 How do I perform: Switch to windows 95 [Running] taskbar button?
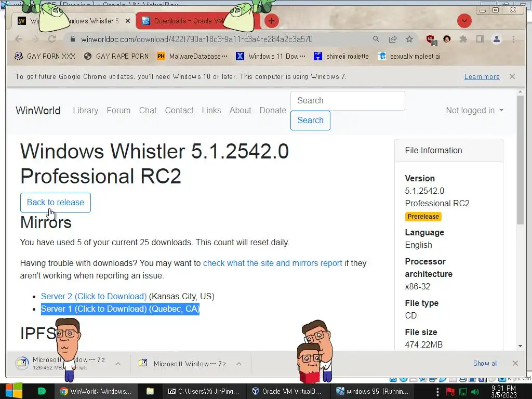pyautogui.click(x=372, y=392)
